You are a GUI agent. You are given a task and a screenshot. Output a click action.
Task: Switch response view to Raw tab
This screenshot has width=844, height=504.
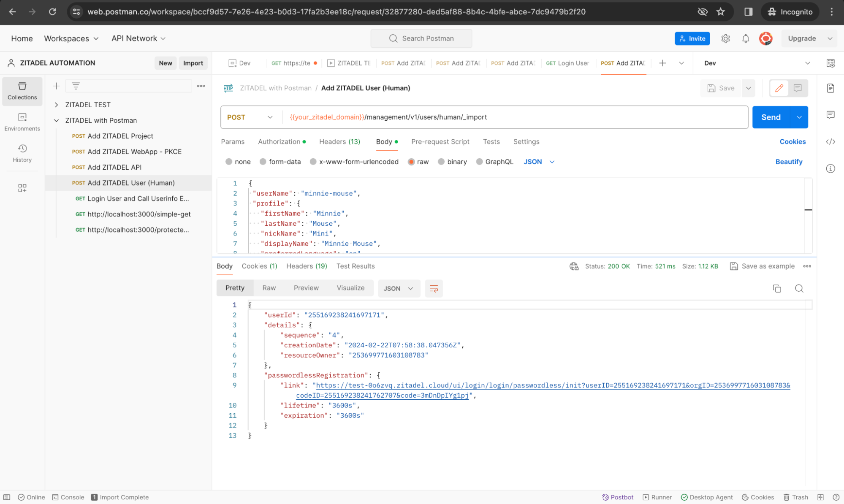click(269, 288)
